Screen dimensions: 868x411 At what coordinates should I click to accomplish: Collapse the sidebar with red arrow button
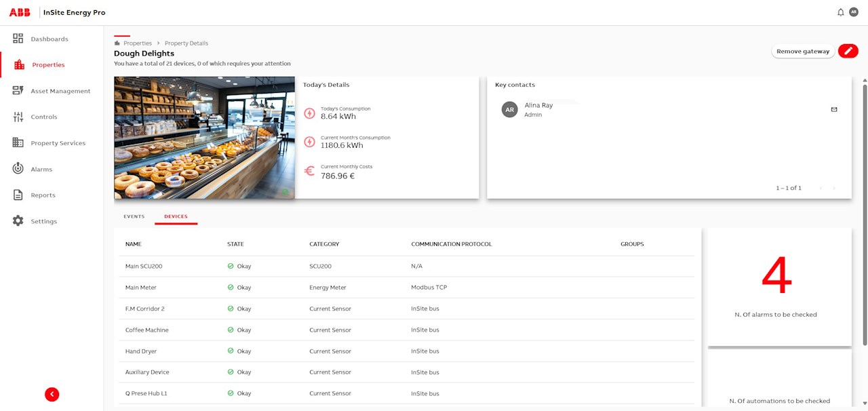[x=52, y=394]
